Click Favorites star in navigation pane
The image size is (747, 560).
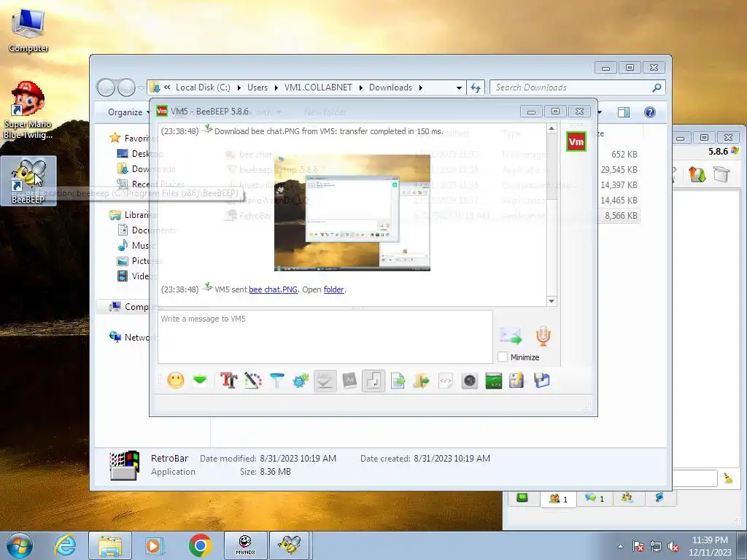(115, 138)
